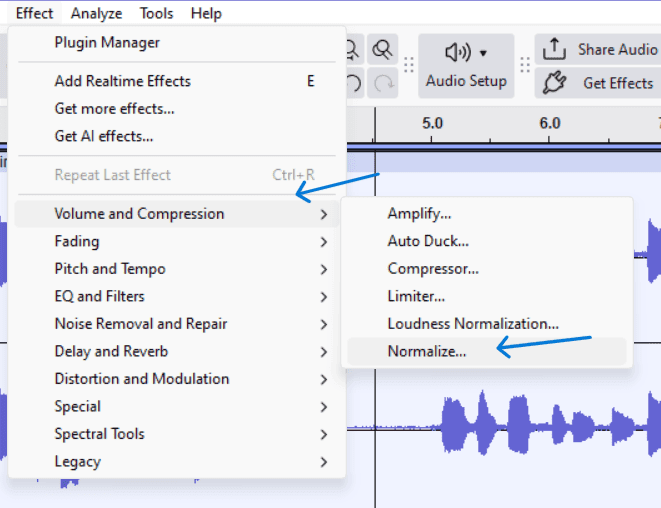Click the Share Audio upload icon
661x508 pixels.
pos(554,49)
